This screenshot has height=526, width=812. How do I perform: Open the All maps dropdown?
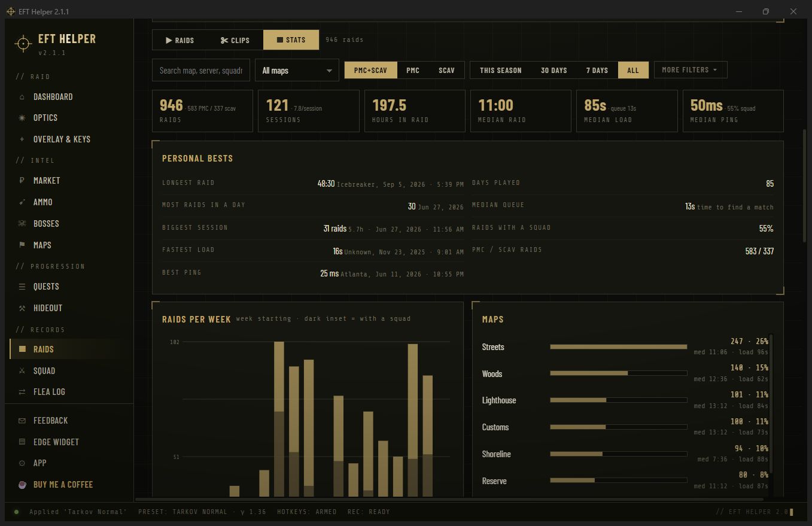pyautogui.click(x=297, y=70)
